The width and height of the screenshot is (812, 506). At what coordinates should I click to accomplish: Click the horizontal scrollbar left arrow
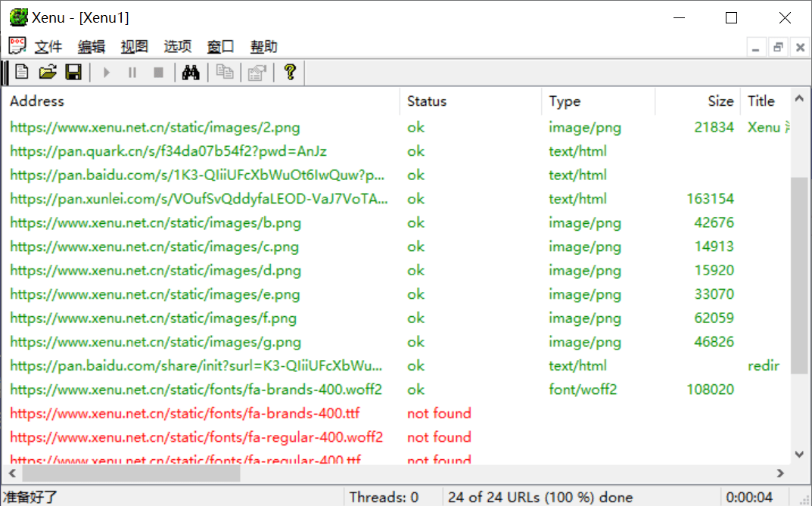point(12,473)
